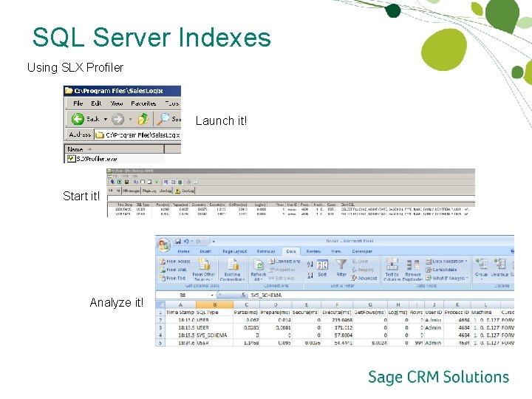The width and height of the screenshot is (532, 399).
Task: Click the Save icon in Profiler toolbar
Action: pyautogui.click(x=126, y=182)
